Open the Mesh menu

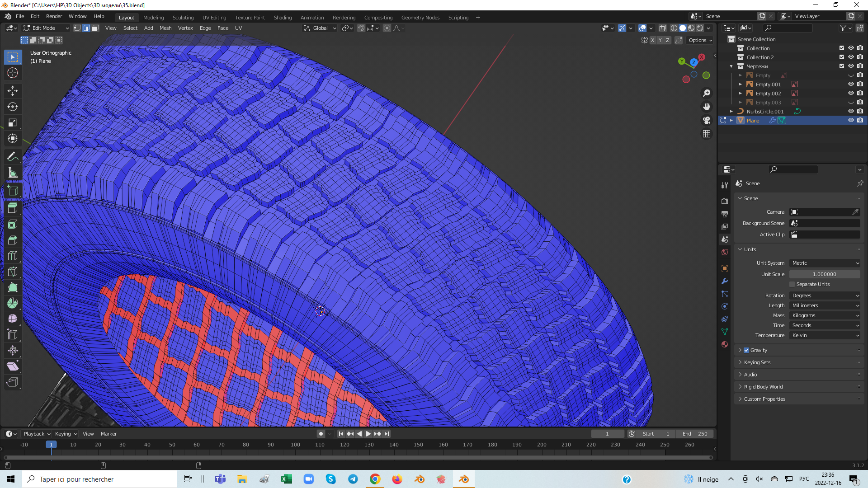point(165,28)
